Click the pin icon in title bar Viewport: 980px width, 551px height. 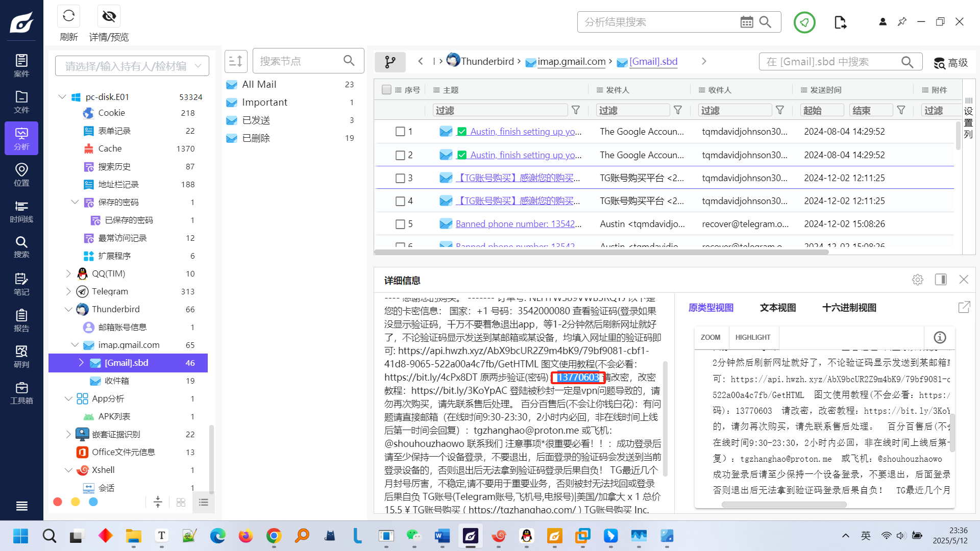tap(902, 21)
